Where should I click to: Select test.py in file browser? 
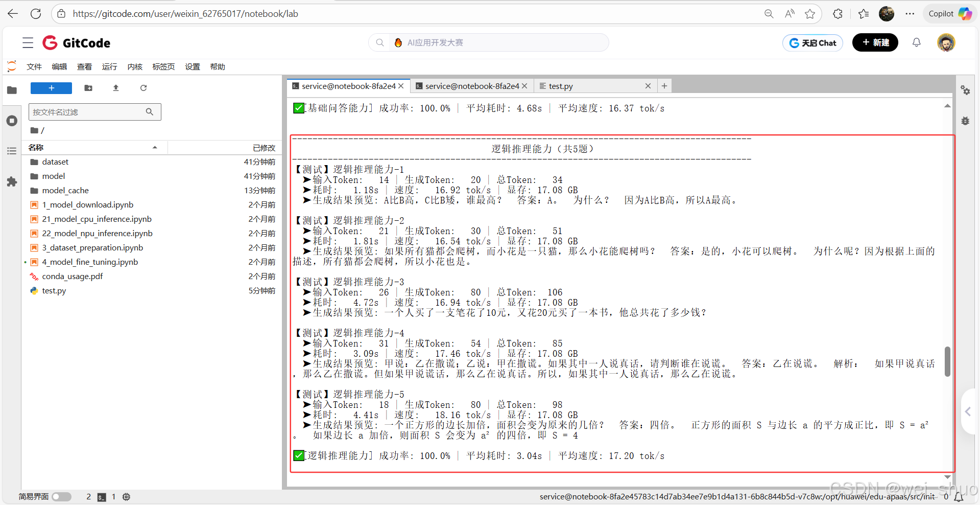coord(152,290)
